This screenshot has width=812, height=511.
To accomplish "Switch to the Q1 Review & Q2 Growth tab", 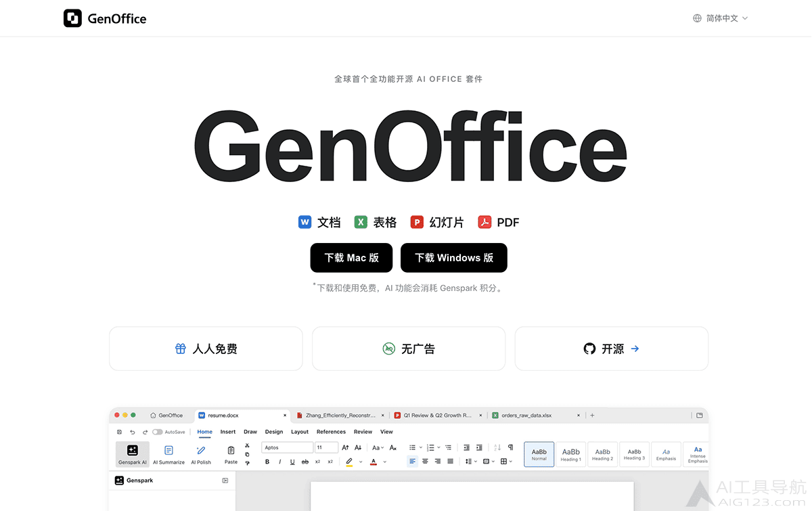I will (x=437, y=416).
